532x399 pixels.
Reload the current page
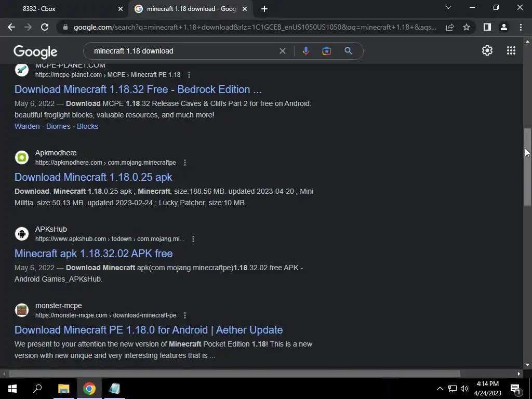point(45,27)
